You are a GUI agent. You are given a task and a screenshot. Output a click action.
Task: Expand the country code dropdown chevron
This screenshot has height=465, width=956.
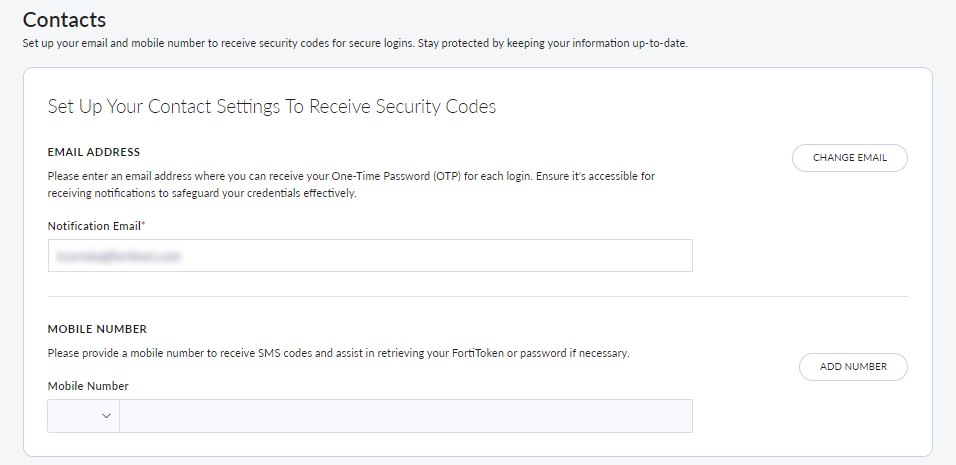106,416
